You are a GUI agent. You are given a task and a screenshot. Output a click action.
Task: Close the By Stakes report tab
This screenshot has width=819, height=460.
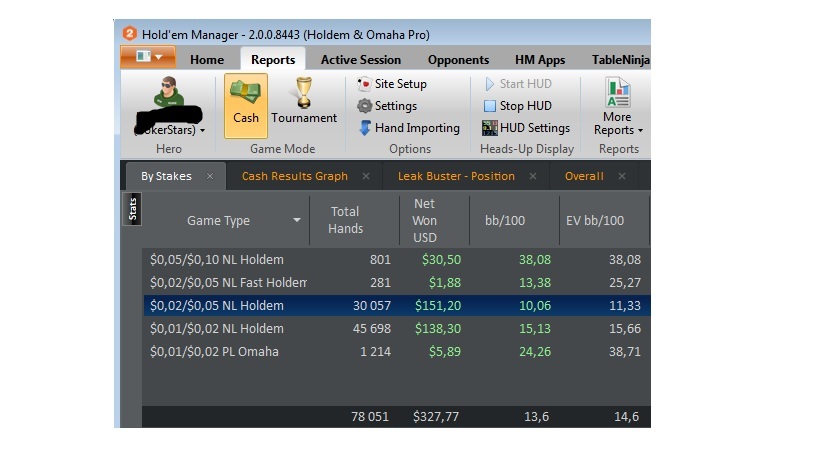click(210, 176)
